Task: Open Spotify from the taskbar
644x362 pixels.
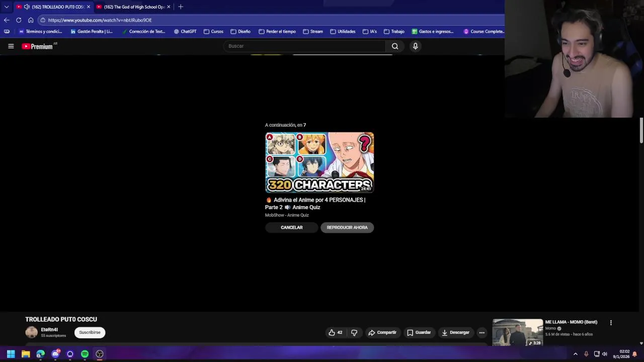Action: coord(85,354)
